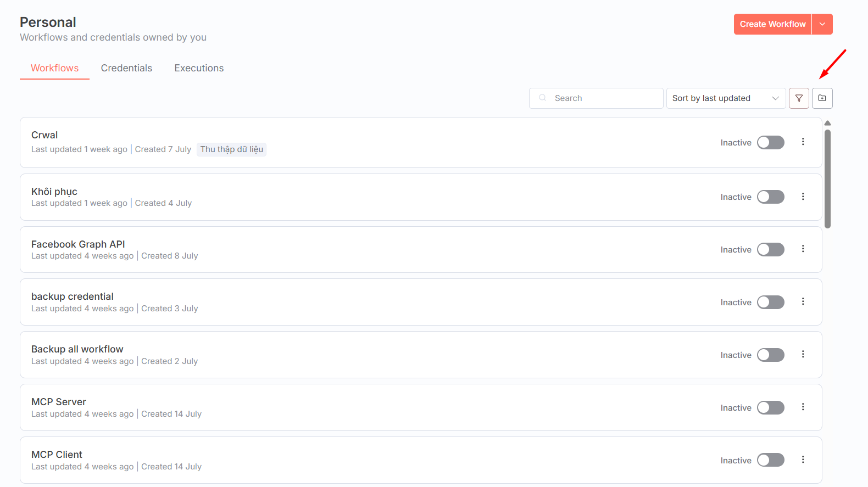The image size is (868, 487).
Task: Open the actions menu for Backup all workflow
Action: pyautogui.click(x=803, y=354)
